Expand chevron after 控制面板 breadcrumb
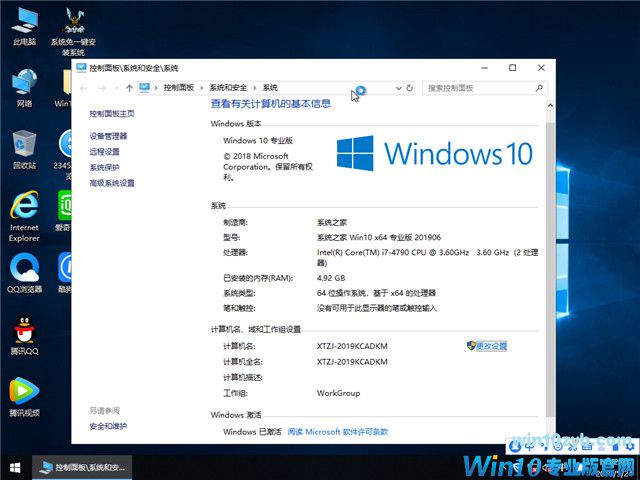This screenshot has height=480, width=640. (202, 88)
